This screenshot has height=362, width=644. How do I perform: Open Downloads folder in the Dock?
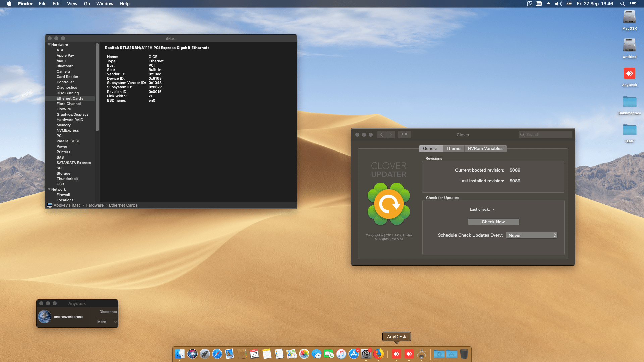pos(439,354)
